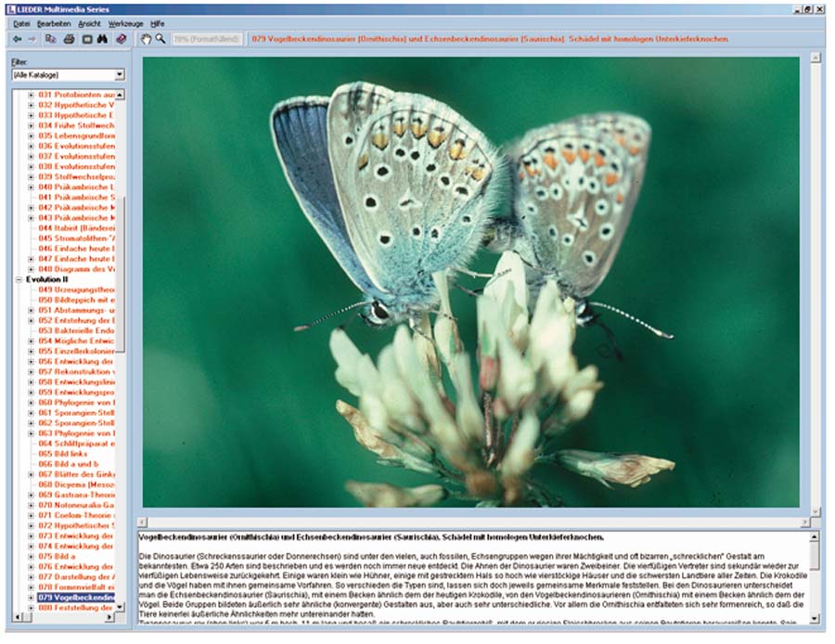Open search with the binoculars icon

[x=102, y=39]
